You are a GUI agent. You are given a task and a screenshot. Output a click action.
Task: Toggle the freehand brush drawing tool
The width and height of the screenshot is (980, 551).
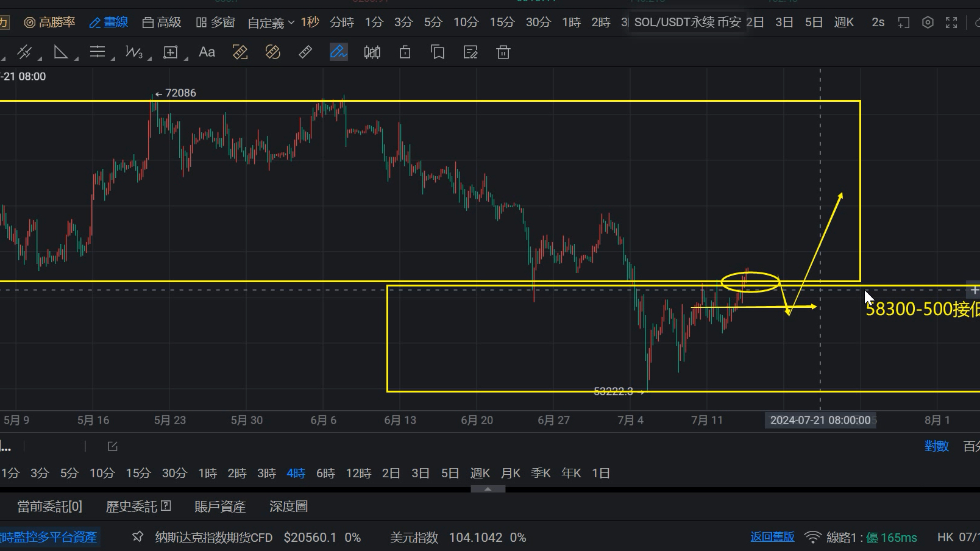tap(338, 52)
